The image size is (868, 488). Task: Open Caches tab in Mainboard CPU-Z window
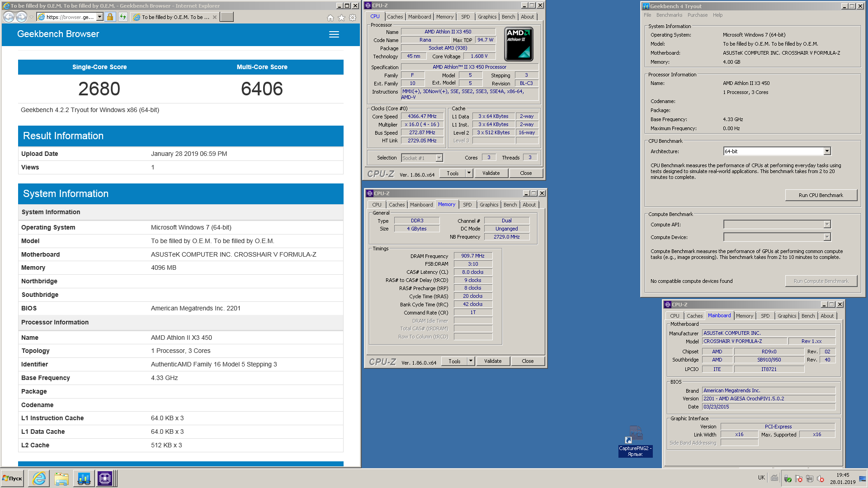pyautogui.click(x=694, y=316)
